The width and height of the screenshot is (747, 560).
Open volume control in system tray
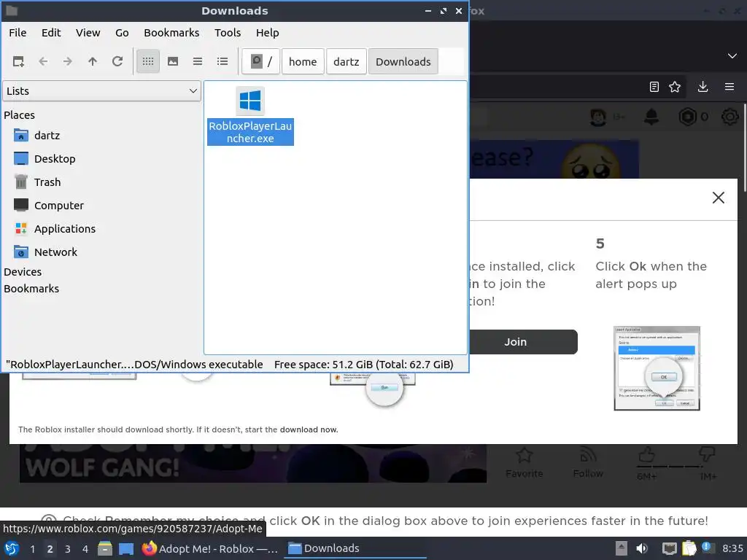tap(642, 548)
